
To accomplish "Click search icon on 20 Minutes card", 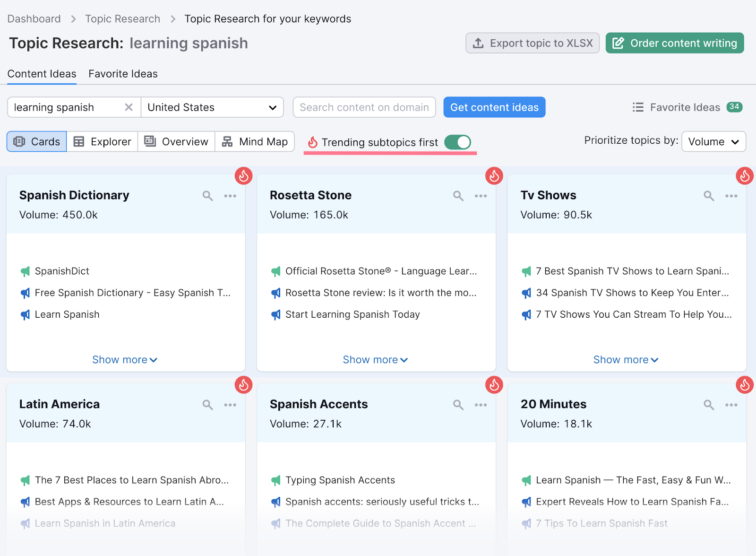I will click(709, 405).
